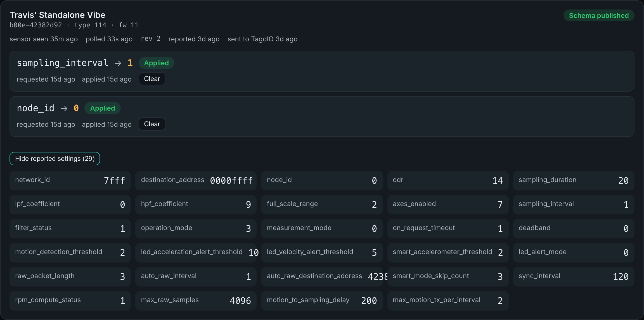644x320 pixels.
Task: Select the network_id 7fff setting tile
Action: click(70, 180)
